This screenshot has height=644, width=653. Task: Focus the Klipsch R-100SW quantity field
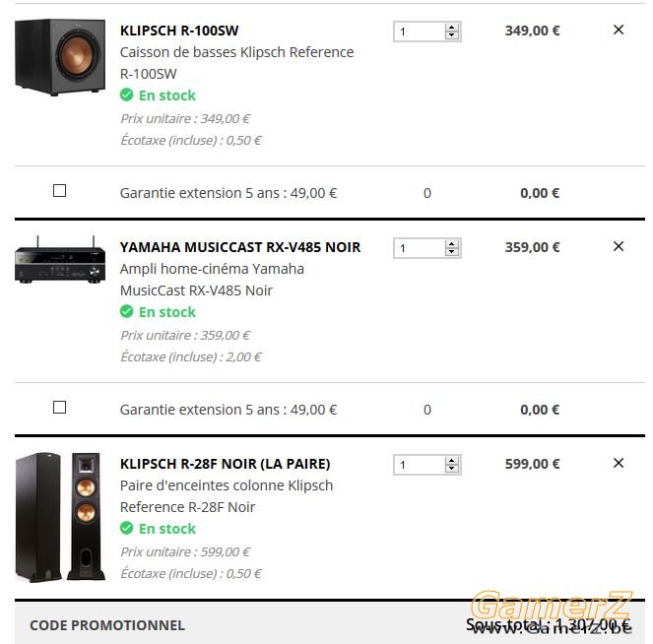(420, 32)
